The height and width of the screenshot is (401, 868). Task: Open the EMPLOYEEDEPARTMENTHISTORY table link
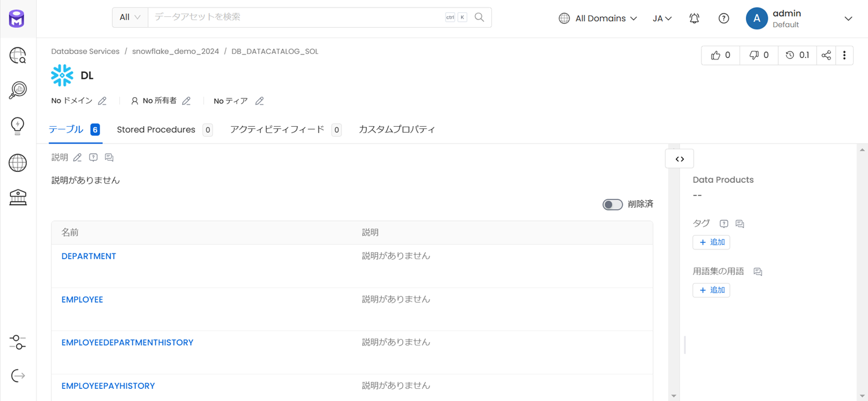[127, 343]
